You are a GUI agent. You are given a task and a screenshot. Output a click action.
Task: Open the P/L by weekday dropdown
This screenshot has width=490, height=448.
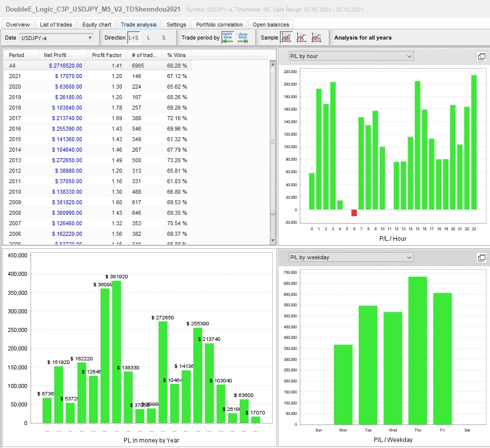click(x=351, y=257)
